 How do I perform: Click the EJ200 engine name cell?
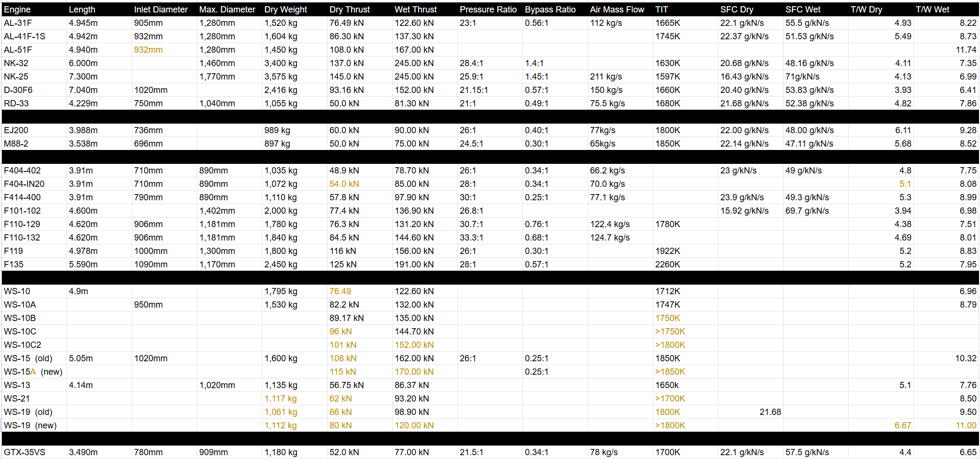tap(16, 130)
